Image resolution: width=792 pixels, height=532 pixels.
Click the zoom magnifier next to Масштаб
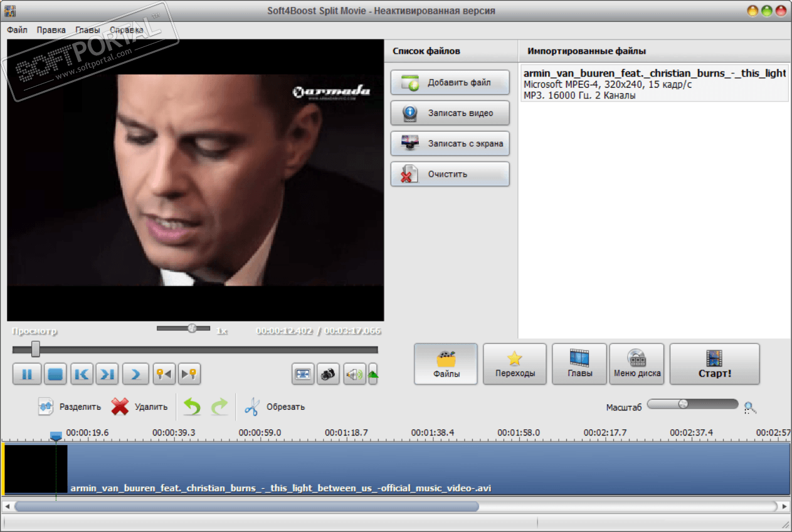(750, 408)
